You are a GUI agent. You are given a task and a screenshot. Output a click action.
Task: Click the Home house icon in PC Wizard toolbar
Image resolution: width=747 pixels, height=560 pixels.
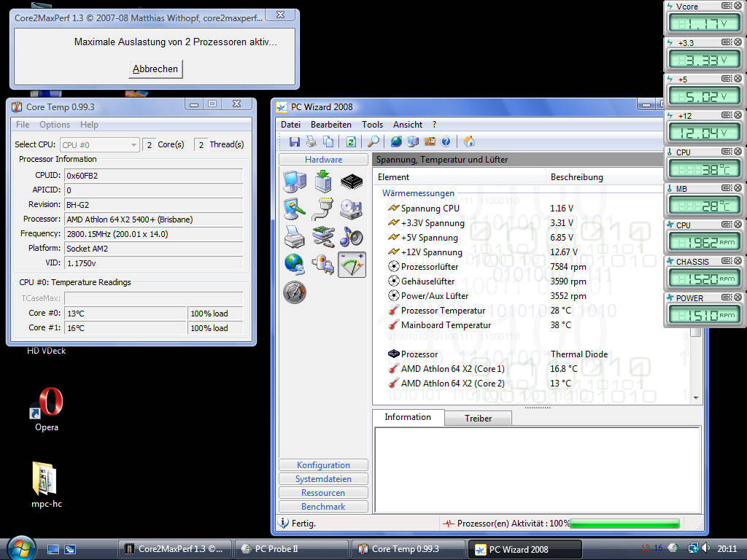pos(469,141)
